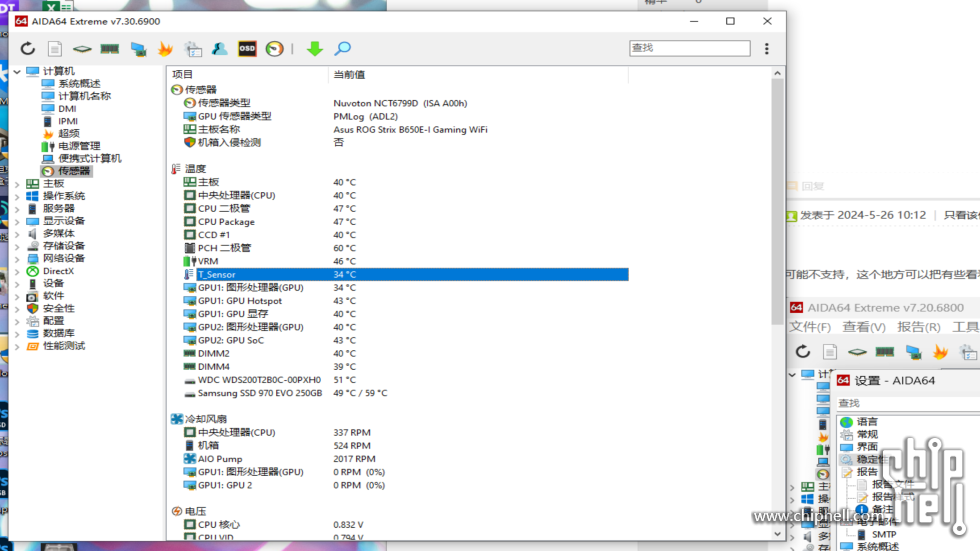Click the clipboard toolbar icon next to flame
The width and height of the screenshot is (980, 551).
(193, 48)
